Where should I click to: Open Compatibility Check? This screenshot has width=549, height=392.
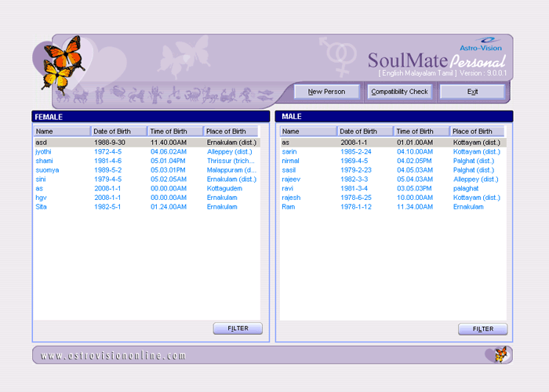[399, 92]
